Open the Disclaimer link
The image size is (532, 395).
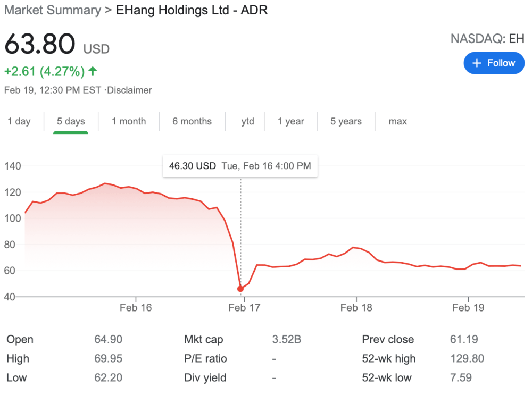130,90
